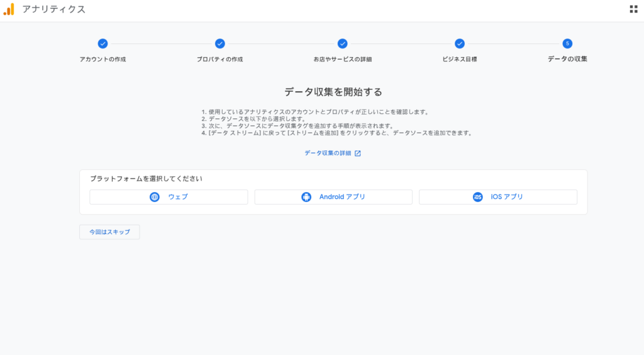This screenshot has width=644, height=355.
Task: Click the checkmark circle above アカウントの作成
Action: tap(103, 43)
